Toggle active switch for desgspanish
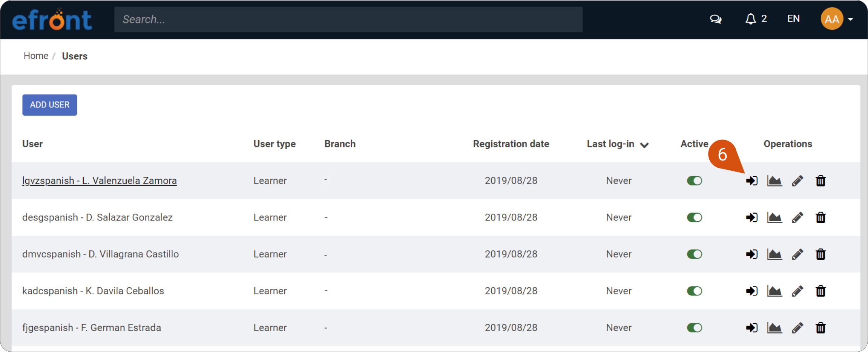This screenshot has height=352, width=868. [x=694, y=217]
